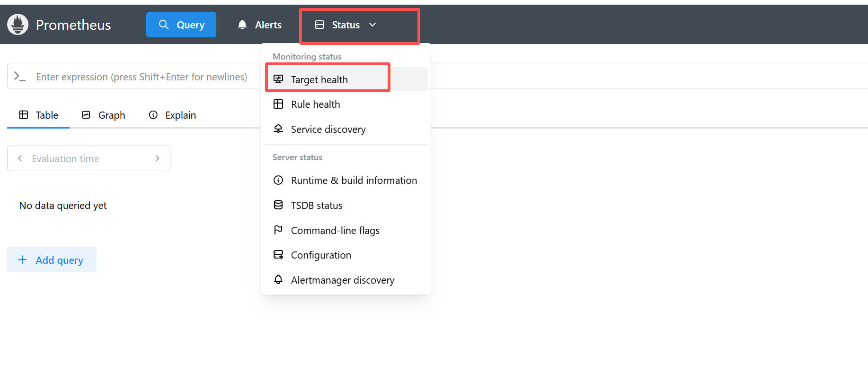Focus the expression input field
868x372 pixels.
click(142, 77)
